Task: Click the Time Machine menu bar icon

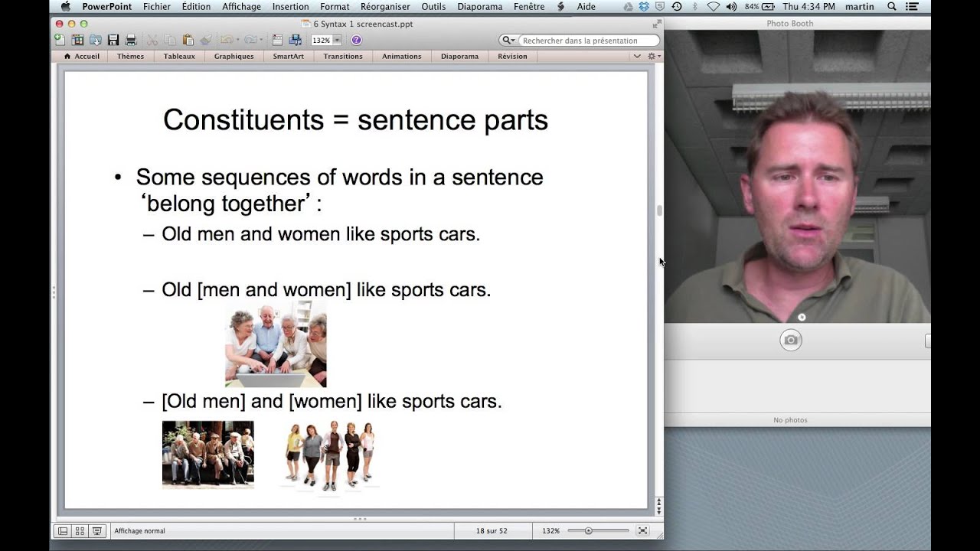Action: pyautogui.click(x=677, y=7)
